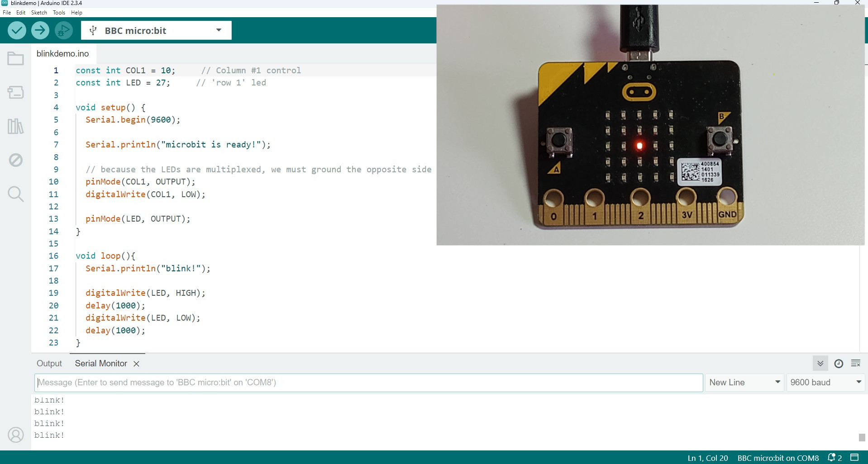Switch to the Output tab
Screen dimensions: 868x464
point(49,364)
